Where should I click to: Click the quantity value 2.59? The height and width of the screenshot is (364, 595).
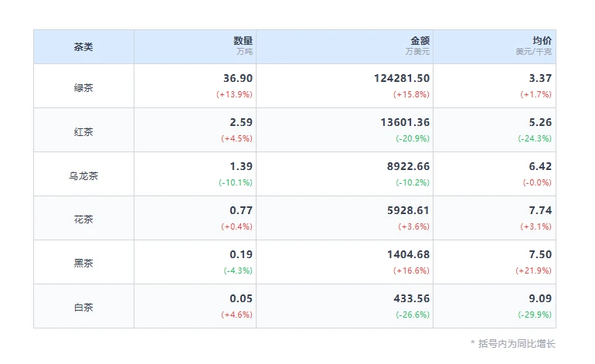[241, 122]
